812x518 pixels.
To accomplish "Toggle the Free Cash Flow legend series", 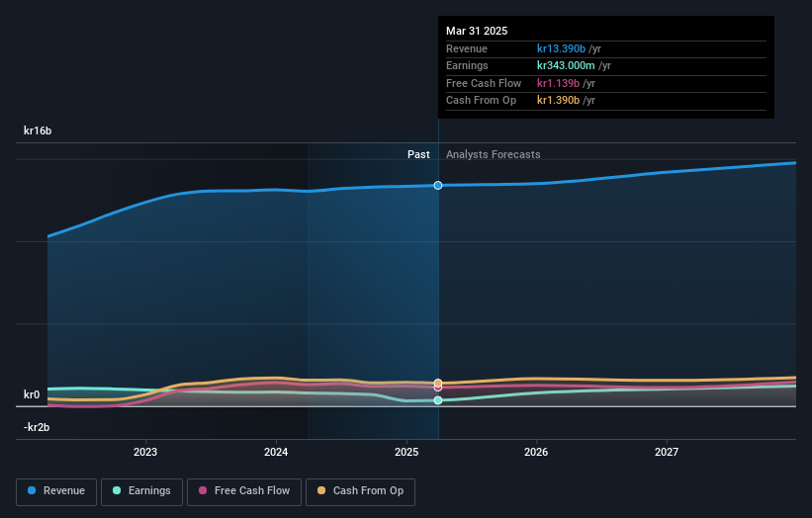I will click(244, 491).
